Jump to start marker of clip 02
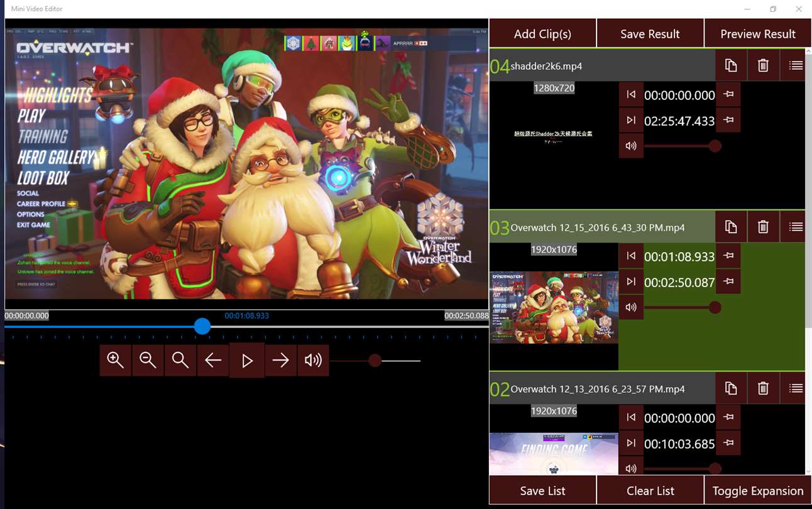This screenshot has height=509, width=812. point(631,417)
